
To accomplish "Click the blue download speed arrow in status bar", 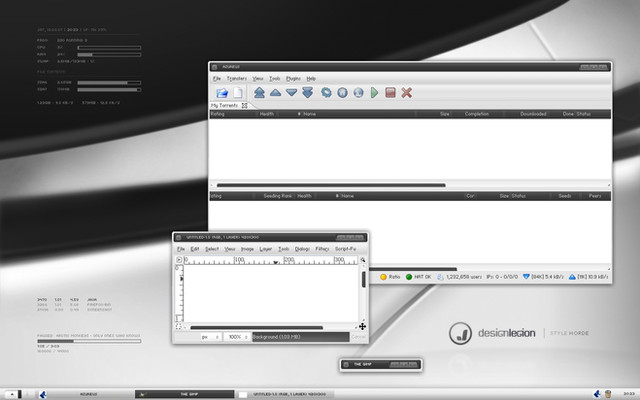I will point(526,277).
